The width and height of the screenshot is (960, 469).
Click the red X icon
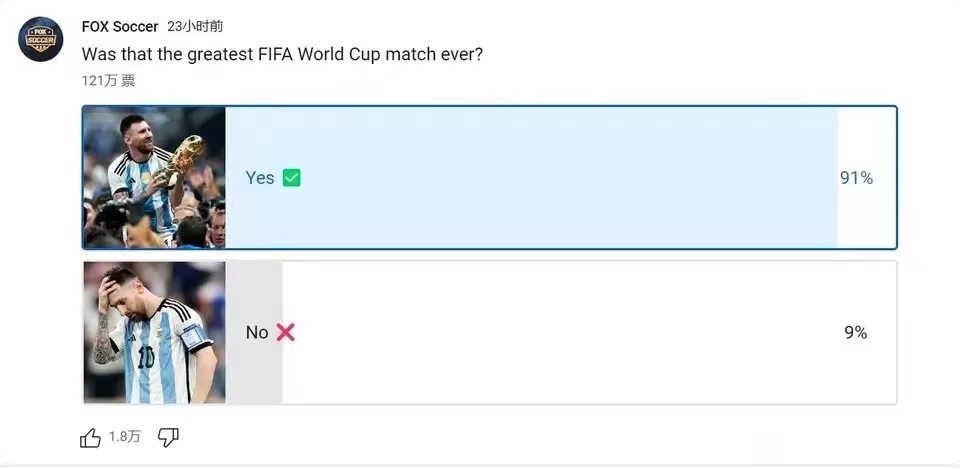click(286, 332)
